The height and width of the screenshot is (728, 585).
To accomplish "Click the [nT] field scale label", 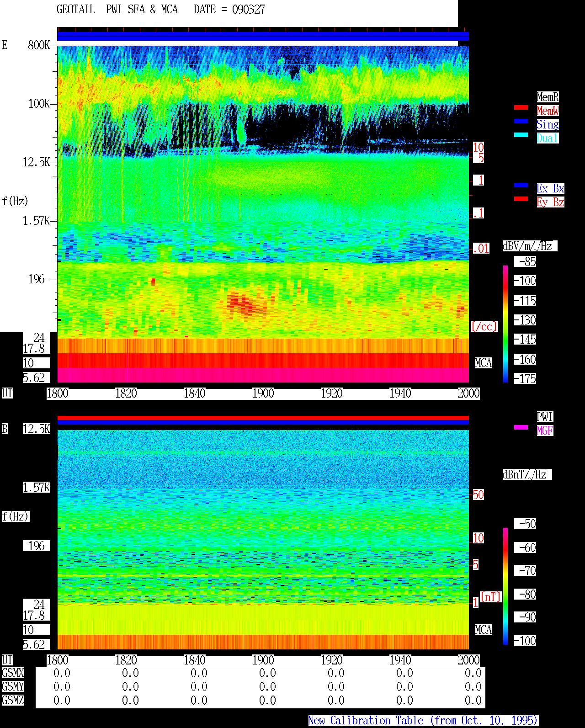I will click(x=491, y=597).
